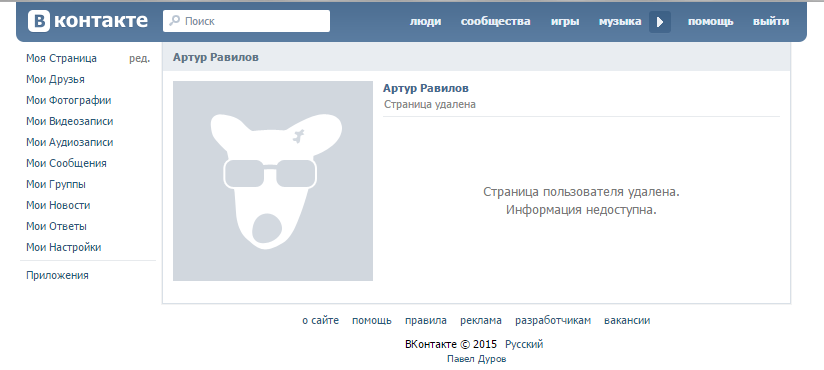This screenshot has width=824, height=370.
Task: Open the вакансии footer link
Action: point(627,320)
